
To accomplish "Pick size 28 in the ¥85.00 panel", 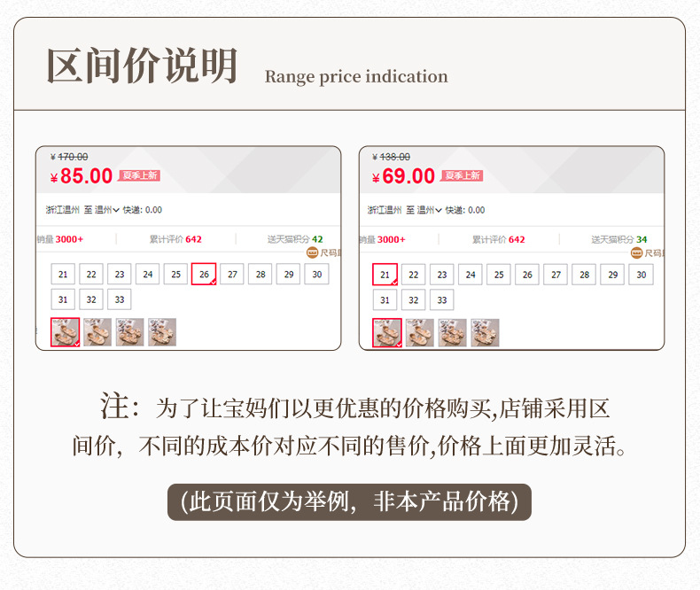I will tap(261, 275).
